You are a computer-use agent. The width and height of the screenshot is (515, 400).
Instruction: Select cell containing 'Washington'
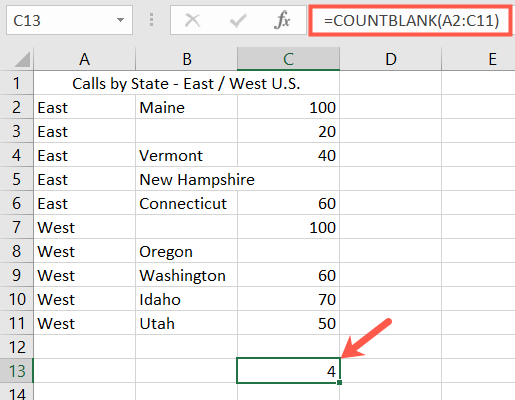coord(187,275)
